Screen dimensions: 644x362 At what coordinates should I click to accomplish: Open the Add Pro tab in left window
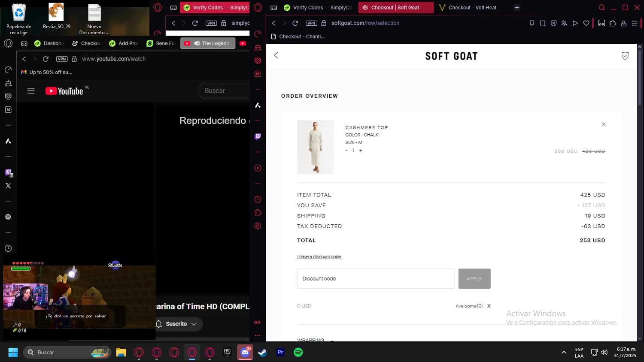click(x=124, y=43)
